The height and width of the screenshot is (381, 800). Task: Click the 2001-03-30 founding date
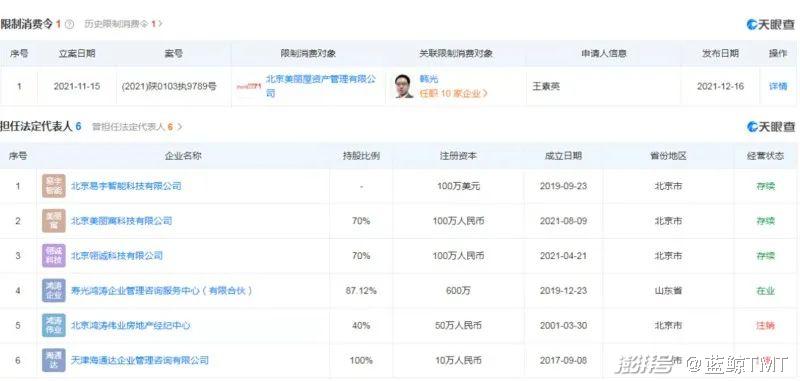(563, 325)
